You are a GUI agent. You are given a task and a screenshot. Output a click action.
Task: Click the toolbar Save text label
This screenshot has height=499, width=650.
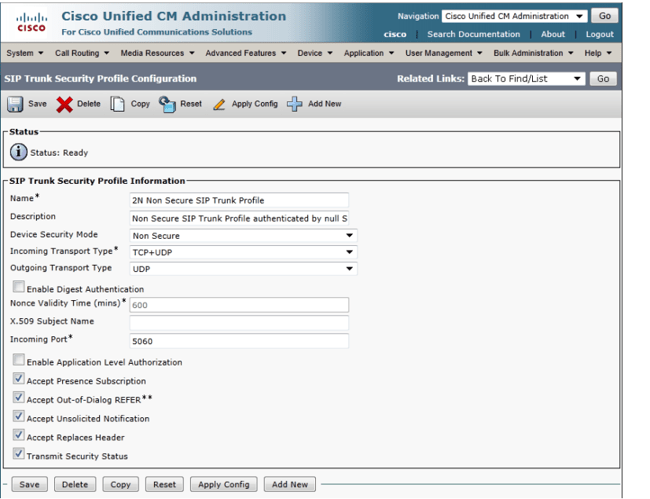pyautogui.click(x=37, y=104)
